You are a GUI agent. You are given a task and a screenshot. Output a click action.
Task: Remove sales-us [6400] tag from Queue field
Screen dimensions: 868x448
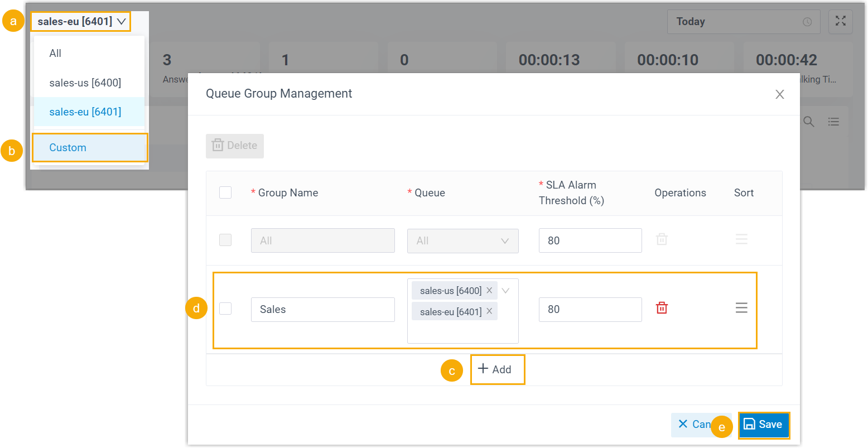[489, 291]
